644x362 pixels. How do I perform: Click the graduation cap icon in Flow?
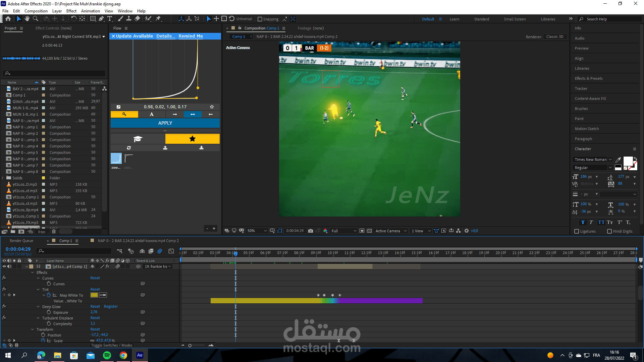point(138,139)
